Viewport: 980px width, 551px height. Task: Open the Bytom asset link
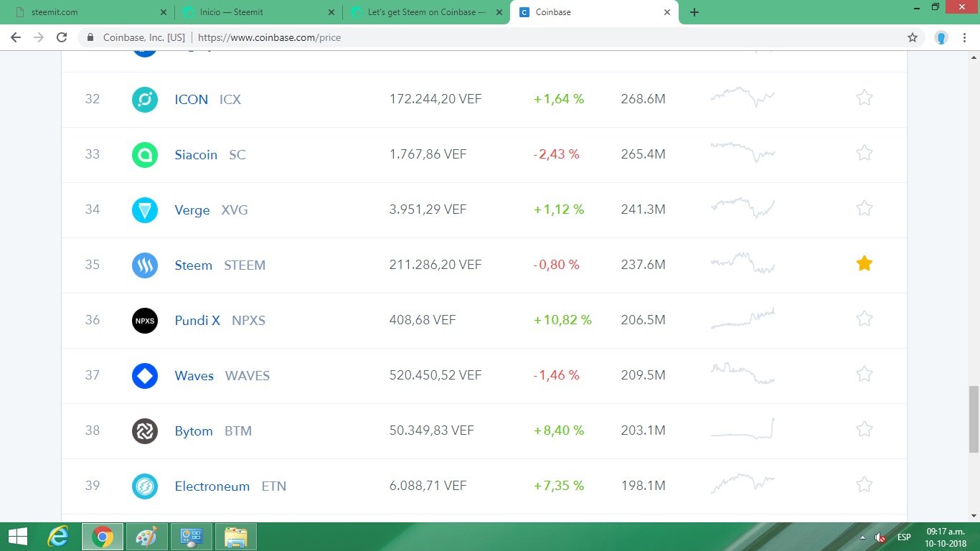pyautogui.click(x=194, y=431)
